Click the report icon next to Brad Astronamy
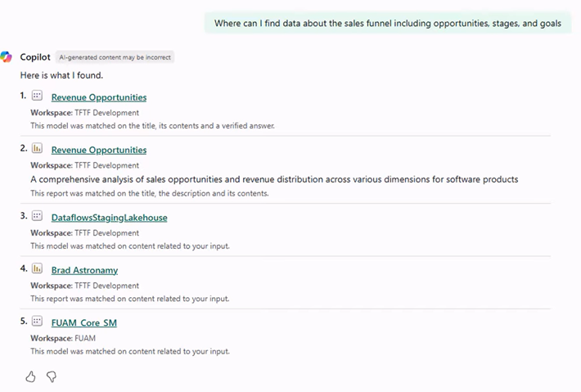 click(37, 269)
